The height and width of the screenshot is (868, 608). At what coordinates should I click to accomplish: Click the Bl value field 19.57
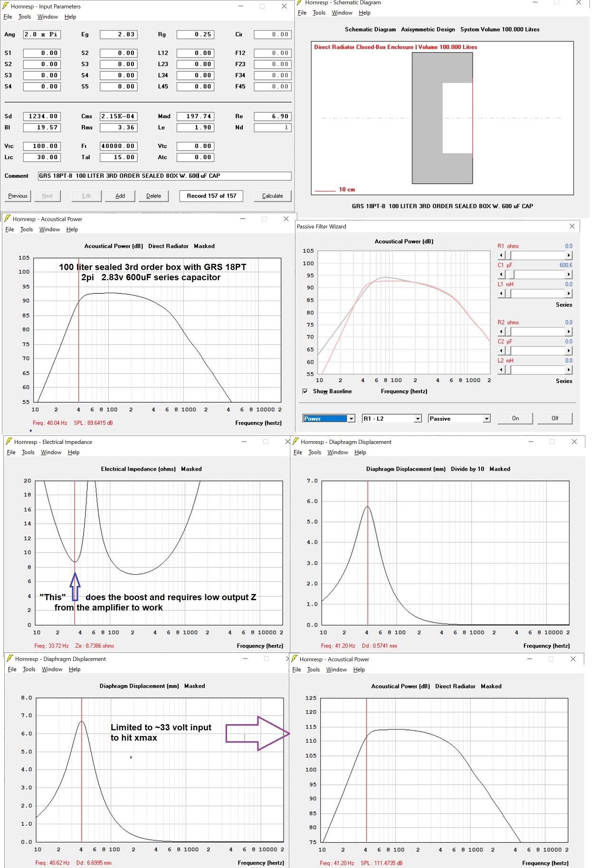click(42, 127)
